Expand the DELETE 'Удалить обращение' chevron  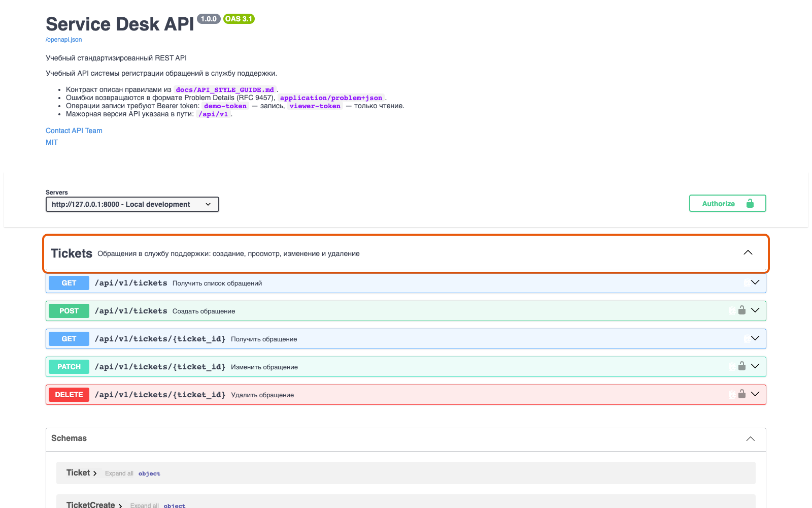755,394
